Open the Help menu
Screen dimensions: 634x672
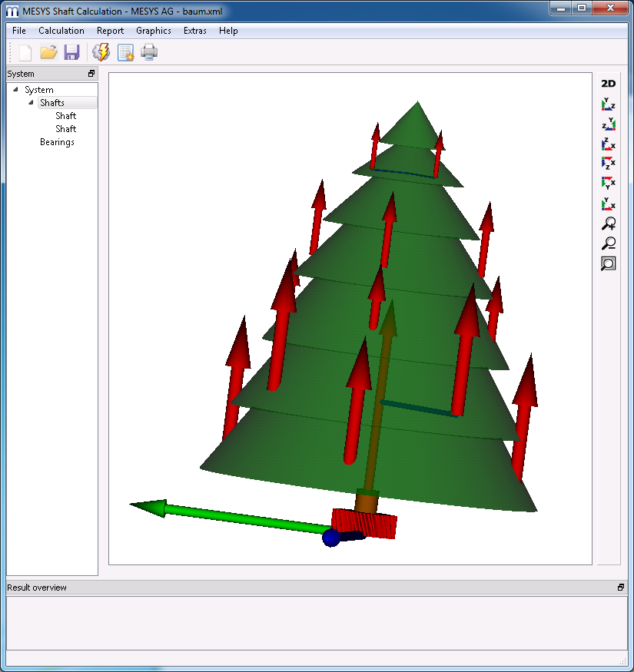pos(228,31)
